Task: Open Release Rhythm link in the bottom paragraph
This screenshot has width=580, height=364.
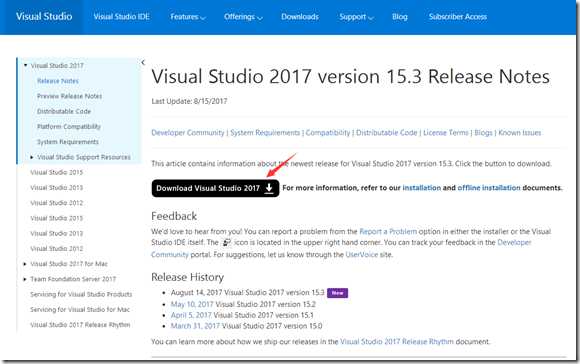Action: (x=397, y=341)
